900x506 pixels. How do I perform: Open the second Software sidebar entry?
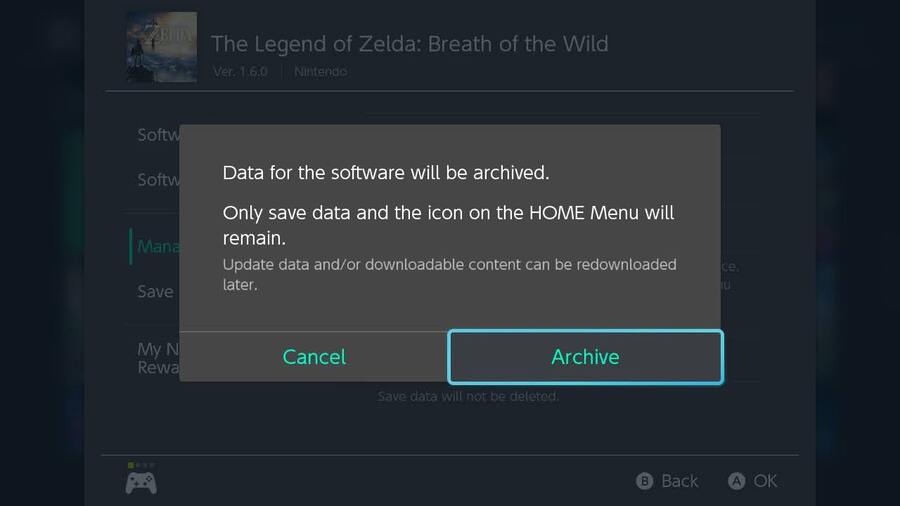tap(158, 180)
